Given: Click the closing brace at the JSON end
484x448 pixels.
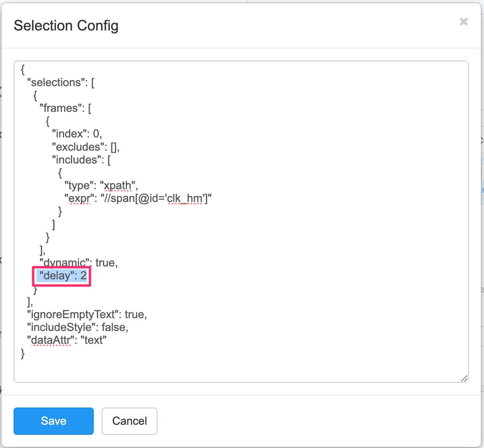Looking at the screenshot, I should pos(22,353).
